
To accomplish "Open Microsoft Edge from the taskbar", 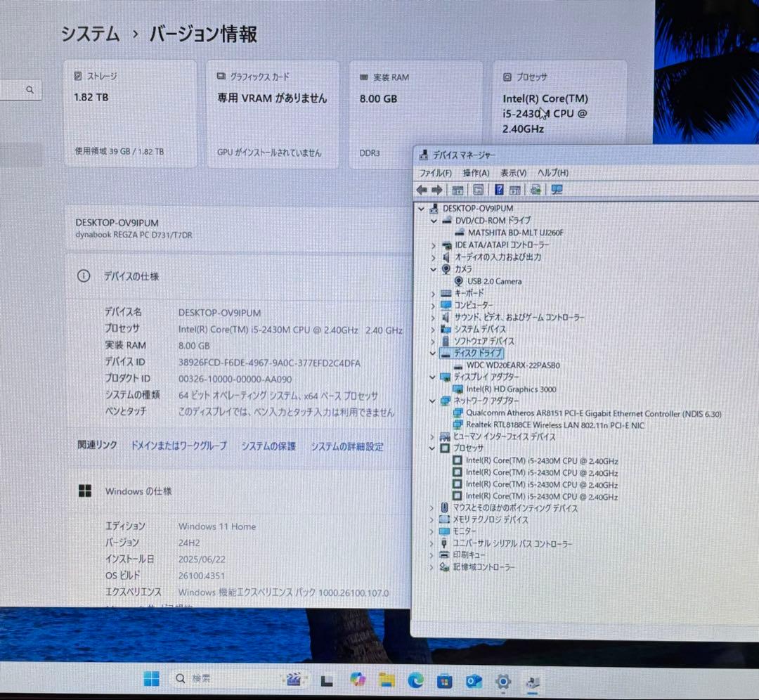I will tap(415, 680).
